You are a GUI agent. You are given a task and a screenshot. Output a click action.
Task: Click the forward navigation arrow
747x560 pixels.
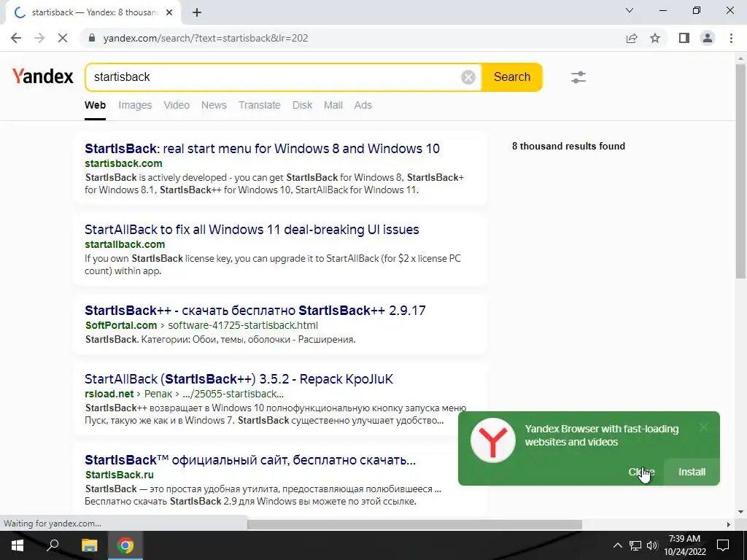coord(39,38)
